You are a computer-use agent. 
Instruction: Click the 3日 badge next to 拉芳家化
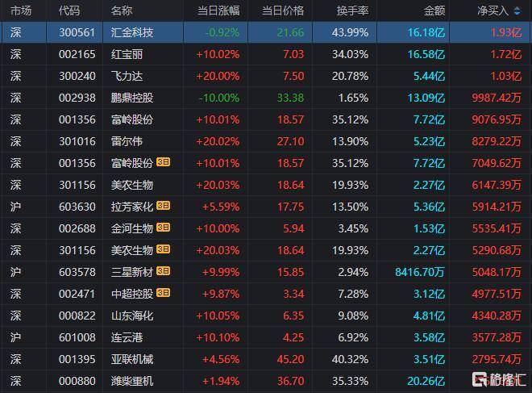pyautogui.click(x=162, y=206)
